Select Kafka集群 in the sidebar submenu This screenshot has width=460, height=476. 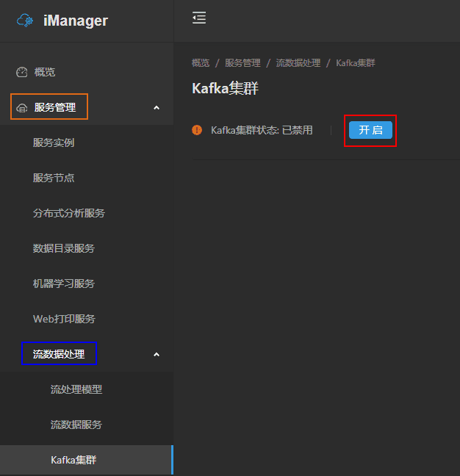[x=73, y=460]
